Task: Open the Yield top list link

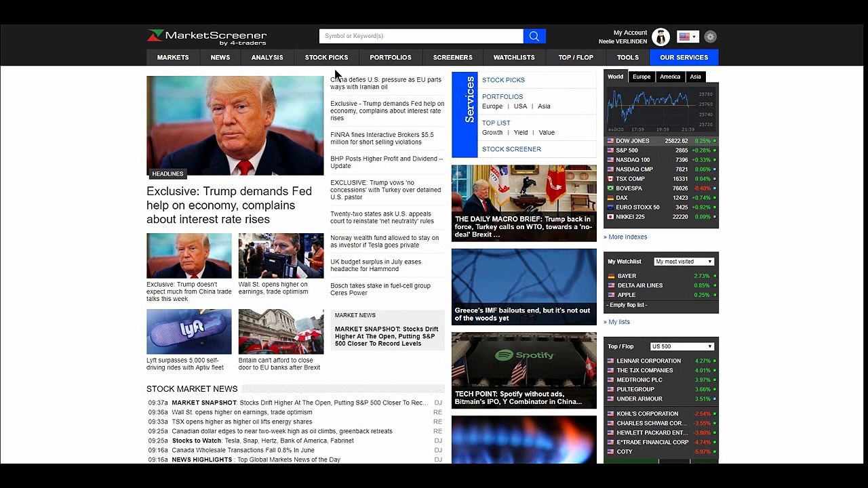Action: tap(521, 133)
